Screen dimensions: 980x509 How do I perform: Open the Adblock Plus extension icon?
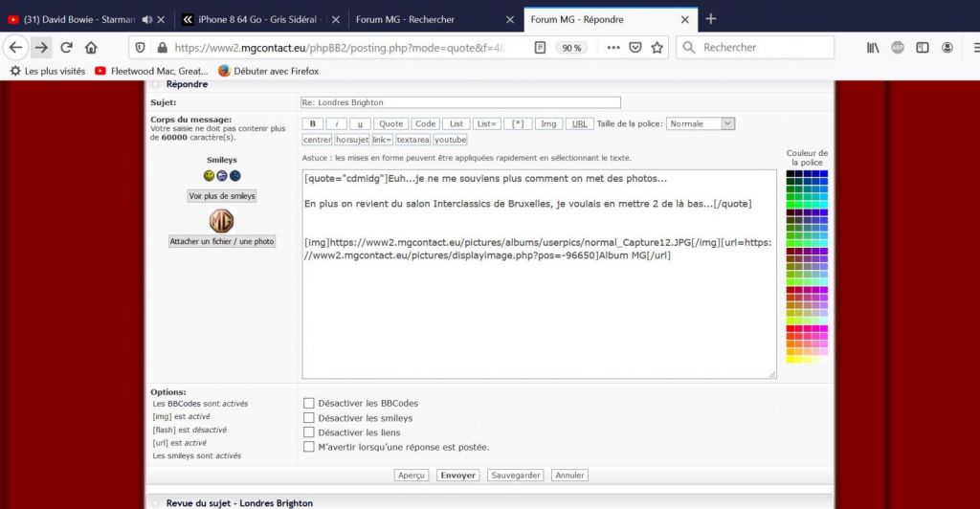[898, 48]
